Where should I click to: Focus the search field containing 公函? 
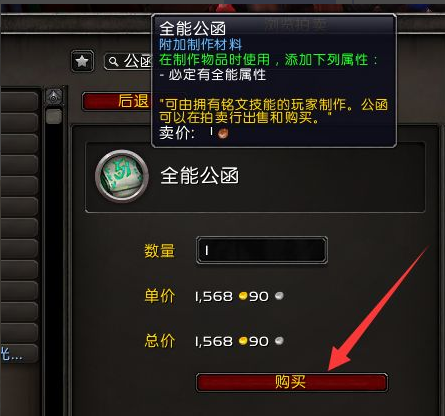[129, 62]
